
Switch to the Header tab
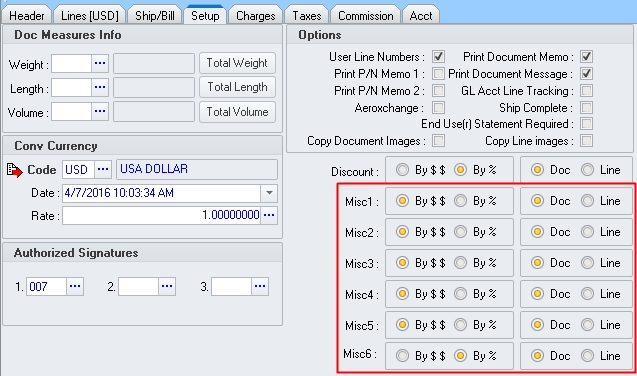point(26,15)
